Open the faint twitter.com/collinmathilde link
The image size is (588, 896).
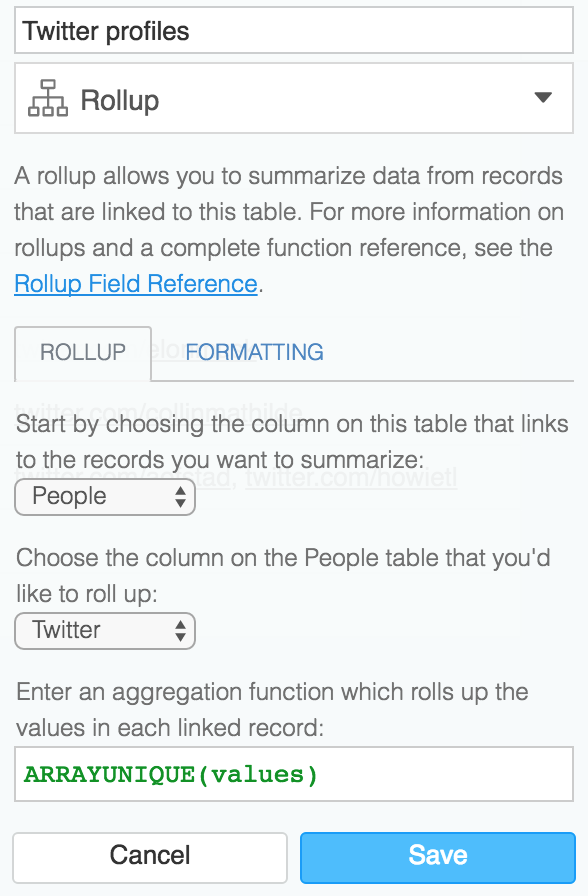(x=158, y=411)
